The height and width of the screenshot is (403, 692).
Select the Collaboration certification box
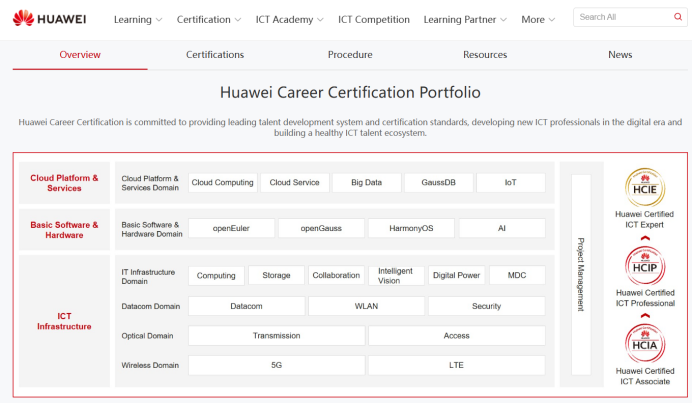[336, 275]
